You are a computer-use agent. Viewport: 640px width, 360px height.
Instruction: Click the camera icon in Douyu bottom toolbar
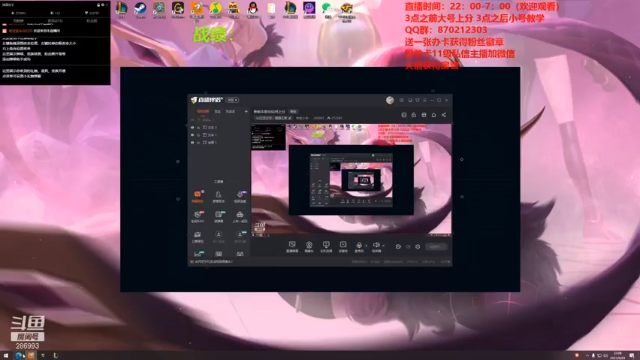tap(309, 246)
